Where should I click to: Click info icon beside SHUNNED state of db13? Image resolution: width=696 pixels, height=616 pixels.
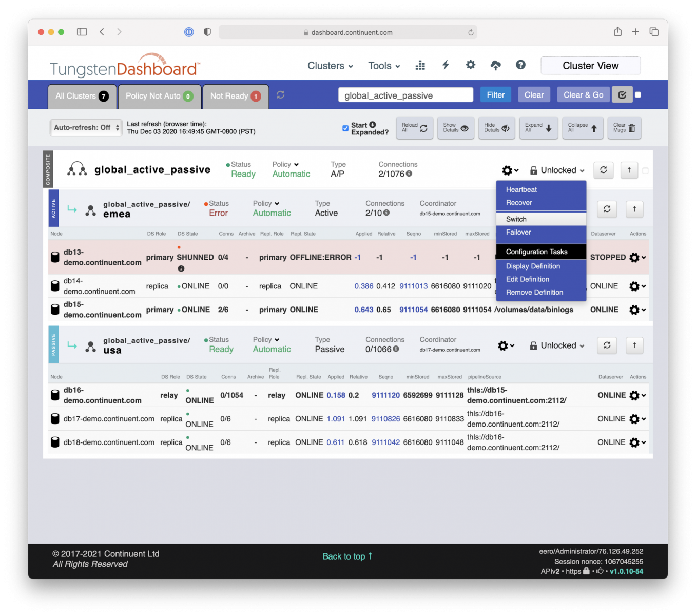tap(181, 268)
